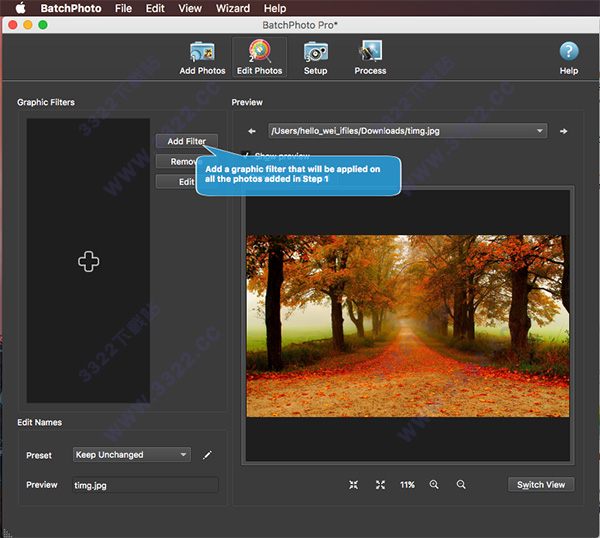The width and height of the screenshot is (600, 538).
Task: Click the pencil icon beside Preset
Action: (x=207, y=455)
